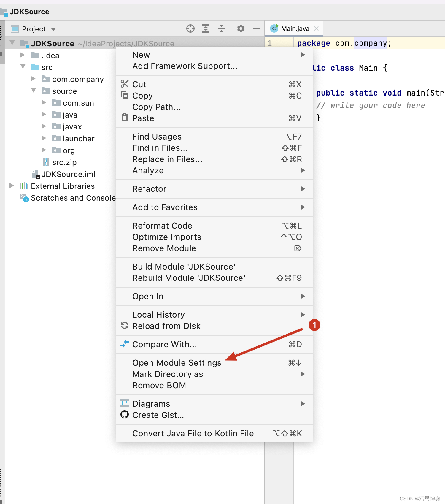This screenshot has width=445, height=504.
Task: Collapse the src folder
Action: tap(23, 67)
